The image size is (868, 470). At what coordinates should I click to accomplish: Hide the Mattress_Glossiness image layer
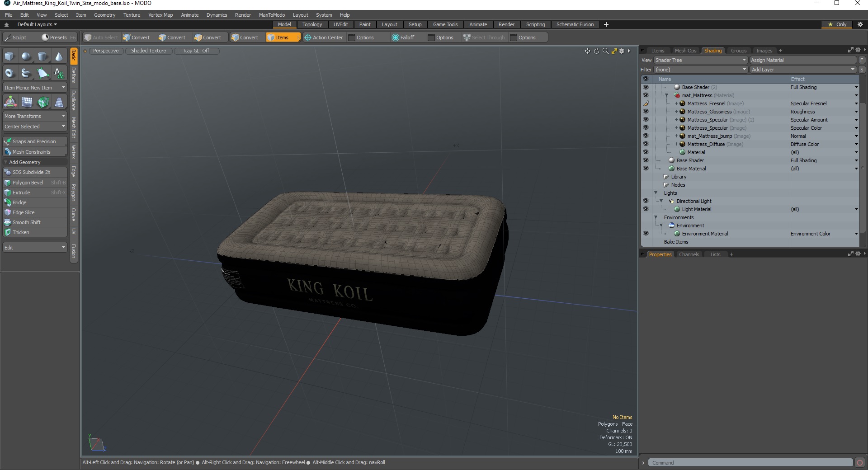[x=646, y=112]
